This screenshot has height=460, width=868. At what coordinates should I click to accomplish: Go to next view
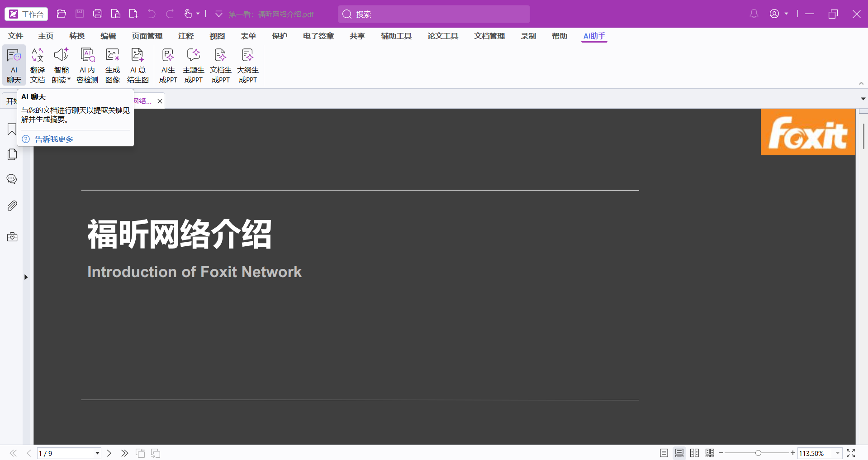pyautogui.click(x=156, y=453)
